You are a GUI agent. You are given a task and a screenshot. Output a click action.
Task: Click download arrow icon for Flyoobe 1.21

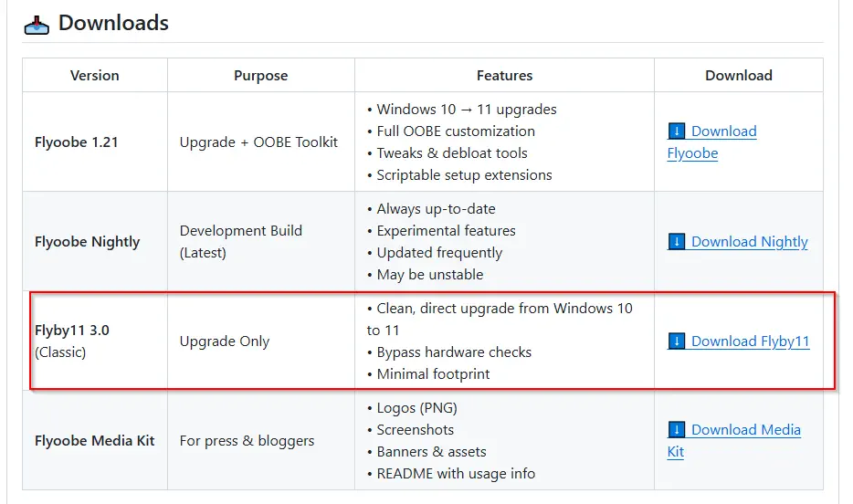[676, 131]
